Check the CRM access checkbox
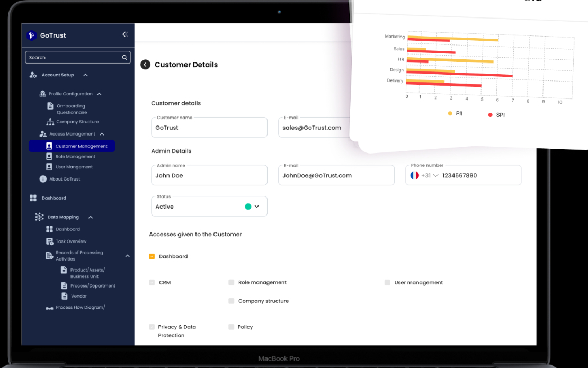This screenshot has width=588, height=368. 152,282
